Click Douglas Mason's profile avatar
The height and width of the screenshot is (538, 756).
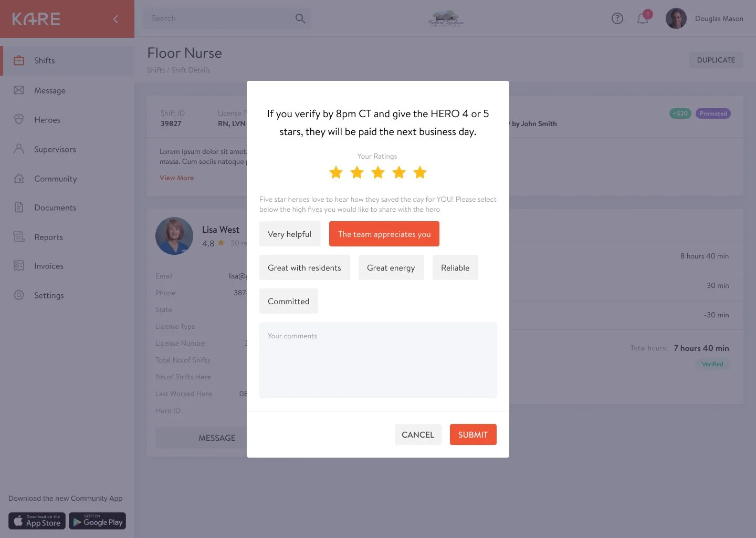(676, 18)
